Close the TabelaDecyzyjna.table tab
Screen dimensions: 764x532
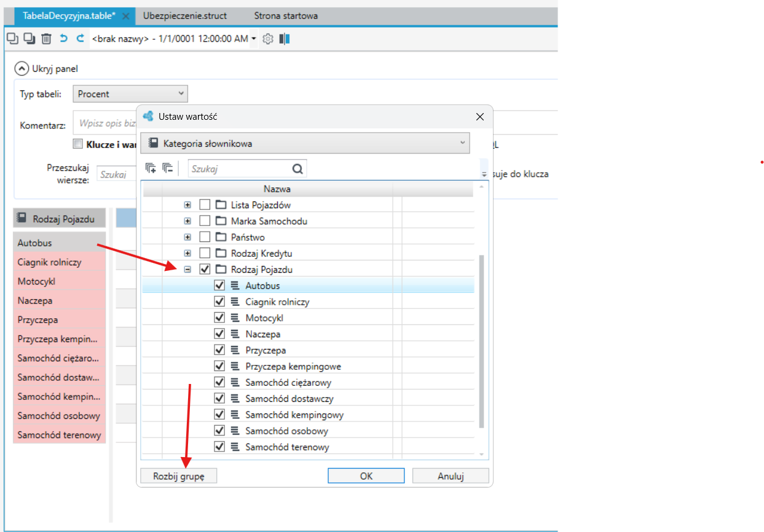click(125, 17)
